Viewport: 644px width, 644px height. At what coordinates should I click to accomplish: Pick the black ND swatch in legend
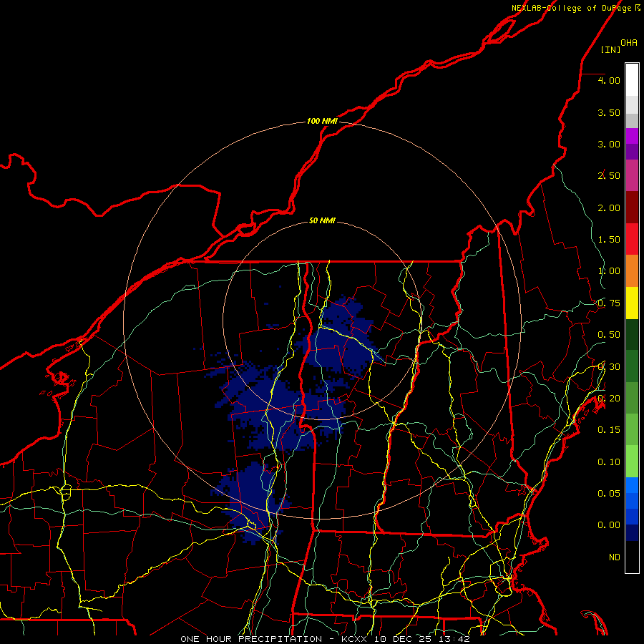[x=632, y=557]
